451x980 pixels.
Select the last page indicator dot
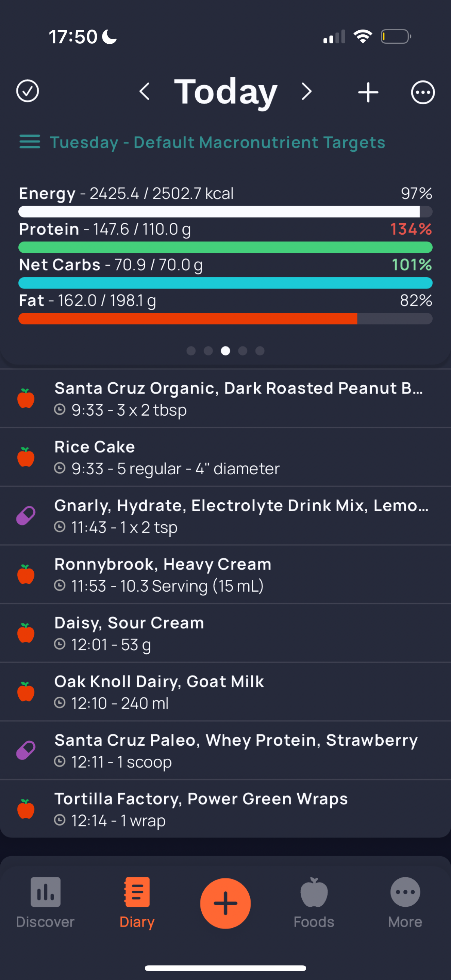pyautogui.click(x=260, y=351)
